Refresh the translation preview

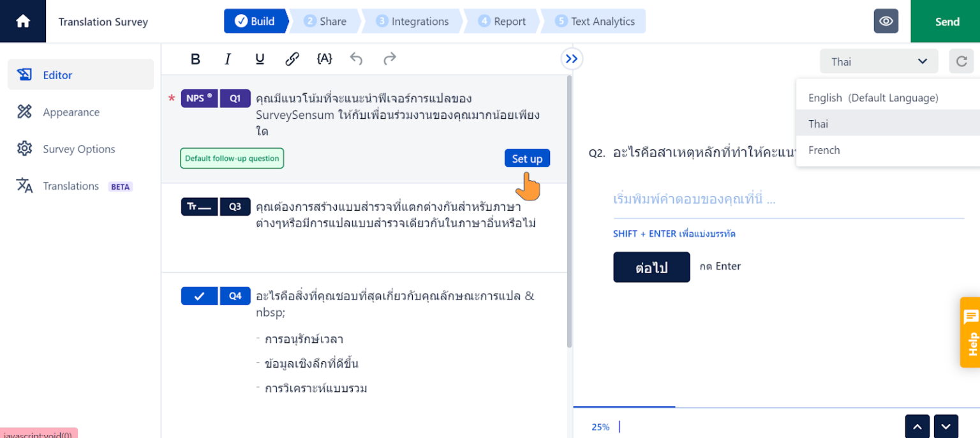[961, 61]
